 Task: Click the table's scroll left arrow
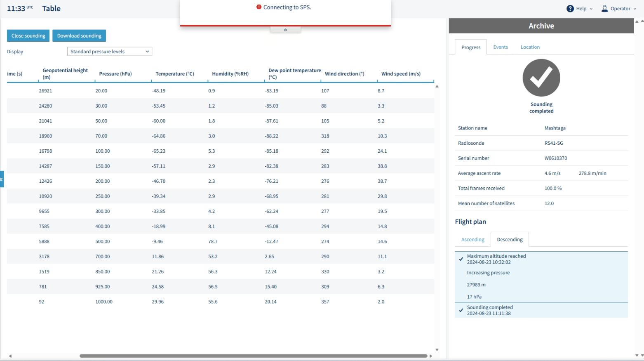pos(10,356)
